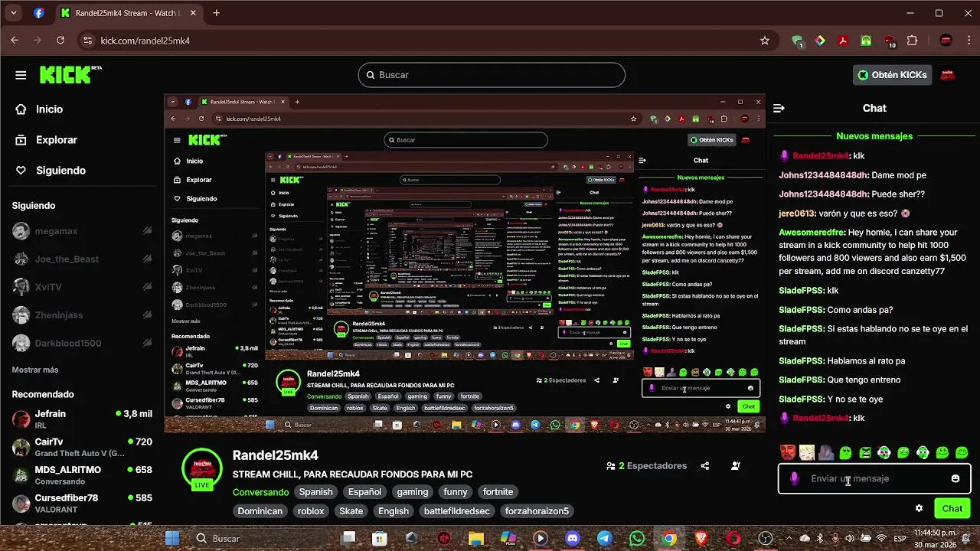Switch to the Facebook browser tab
The width and height of the screenshot is (980, 551).
point(38,13)
